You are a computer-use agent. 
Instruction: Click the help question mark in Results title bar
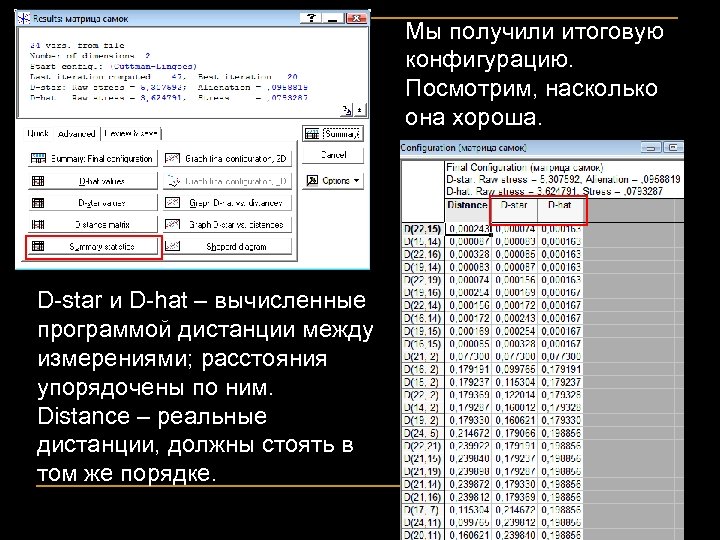[x=311, y=18]
